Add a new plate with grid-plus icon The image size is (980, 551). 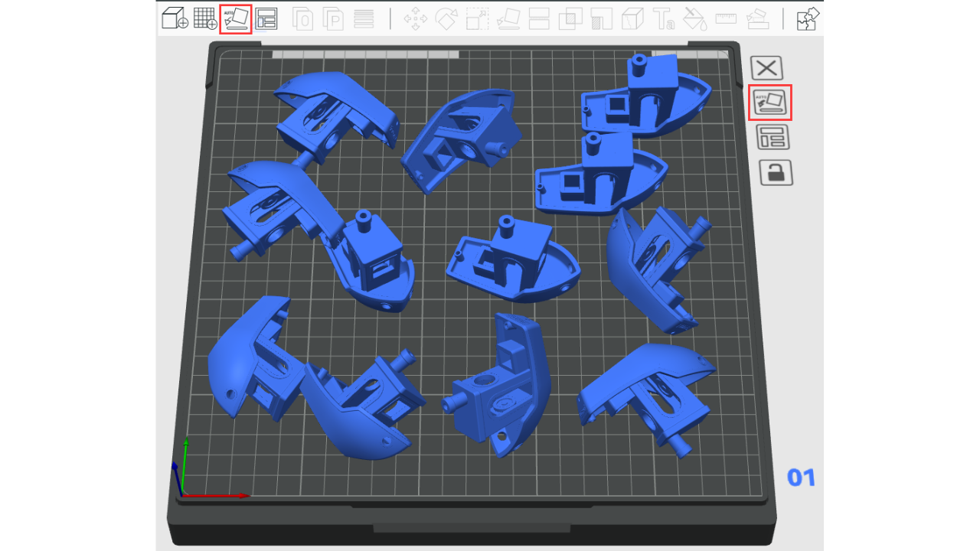pyautogui.click(x=204, y=18)
